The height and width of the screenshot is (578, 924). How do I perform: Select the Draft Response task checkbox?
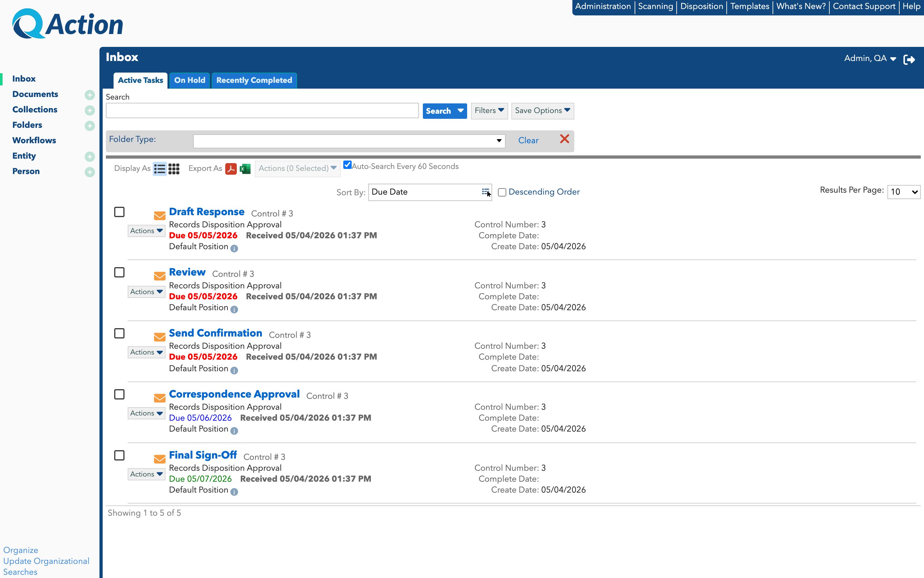(x=119, y=212)
